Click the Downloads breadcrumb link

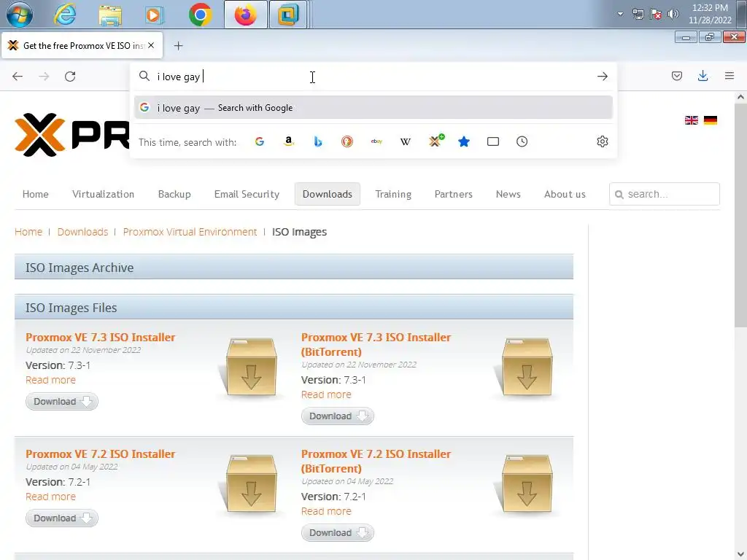(83, 232)
